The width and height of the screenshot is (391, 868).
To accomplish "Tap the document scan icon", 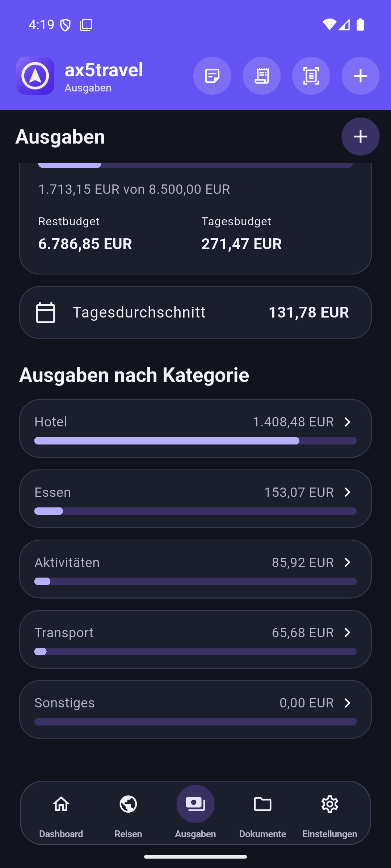I will tap(311, 76).
